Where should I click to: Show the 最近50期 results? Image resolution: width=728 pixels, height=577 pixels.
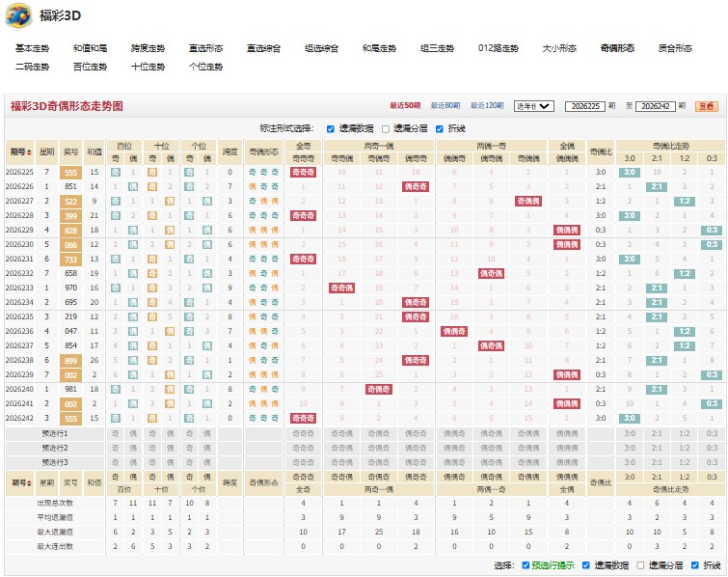point(405,105)
